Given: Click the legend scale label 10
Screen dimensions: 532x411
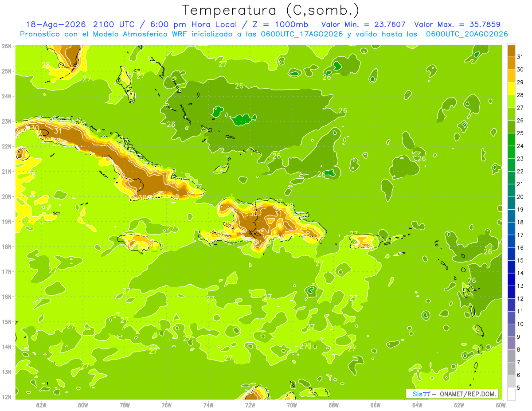Looking at the screenshot, I should pos(520,324).
